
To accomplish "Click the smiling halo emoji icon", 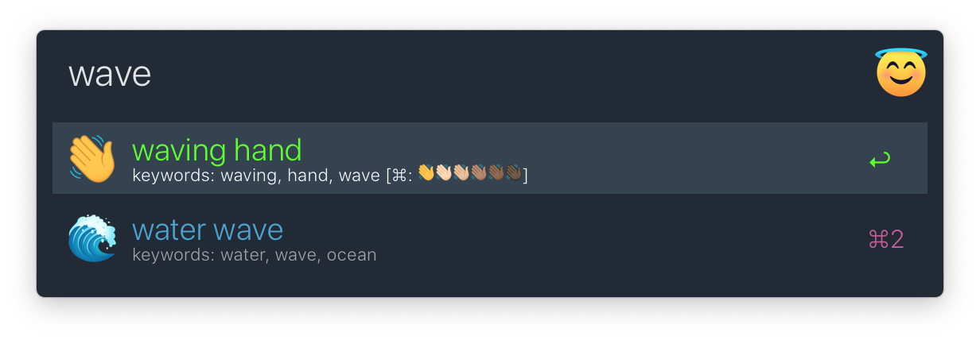I will pyautogui.click(x=900, y=73).
